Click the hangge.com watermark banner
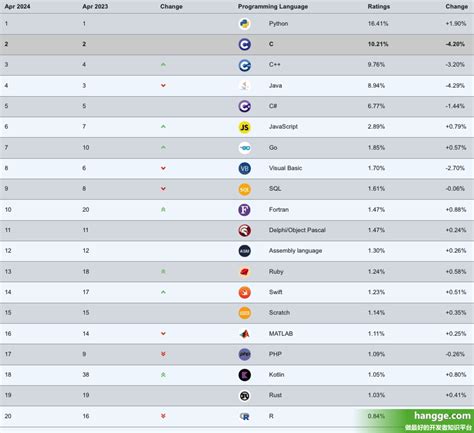 415,421
